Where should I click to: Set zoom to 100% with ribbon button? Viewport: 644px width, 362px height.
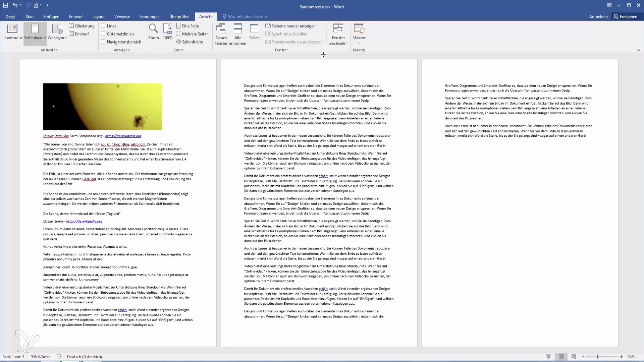(168, 32)
